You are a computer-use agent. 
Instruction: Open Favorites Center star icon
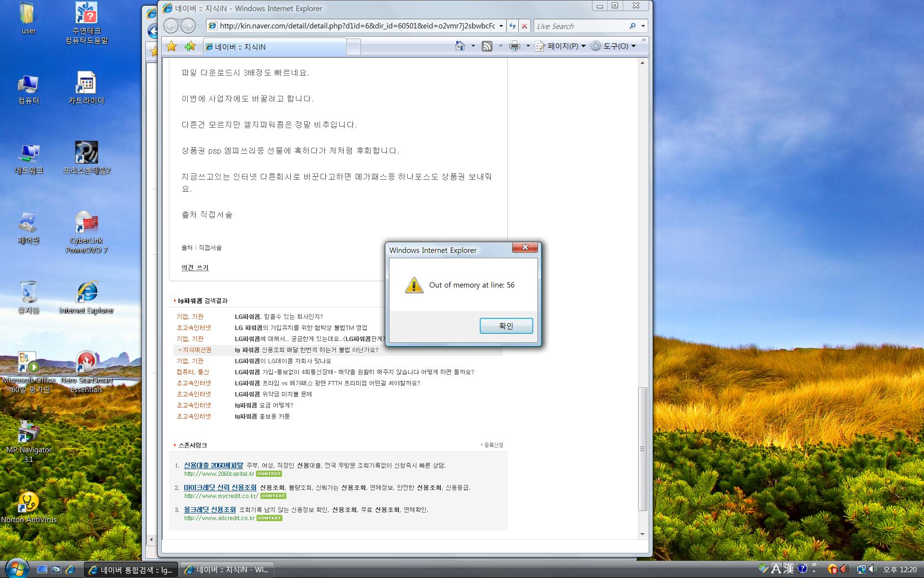171,46
